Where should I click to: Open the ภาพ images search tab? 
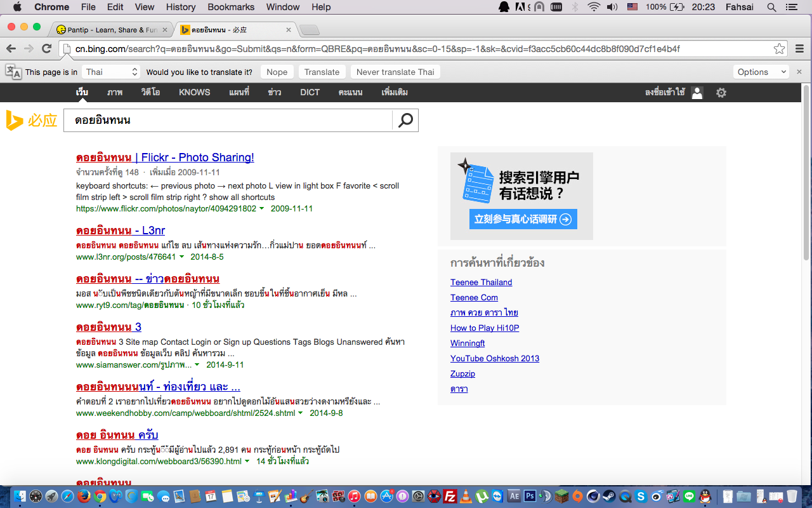(x=115, y=92)
